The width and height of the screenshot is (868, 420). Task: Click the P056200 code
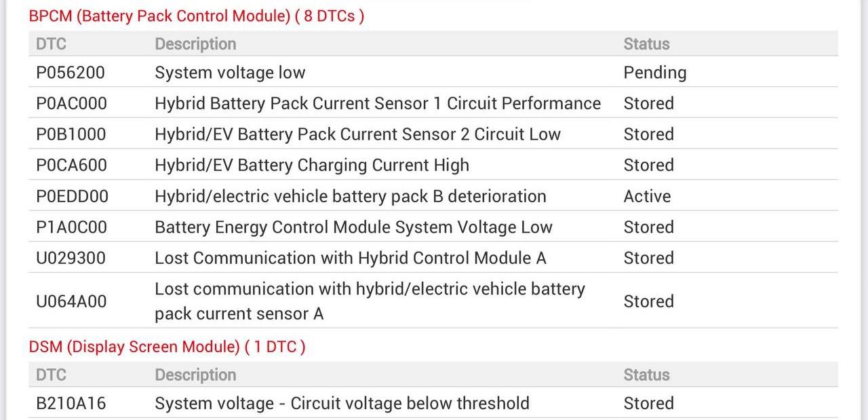(x=71, y=73)
